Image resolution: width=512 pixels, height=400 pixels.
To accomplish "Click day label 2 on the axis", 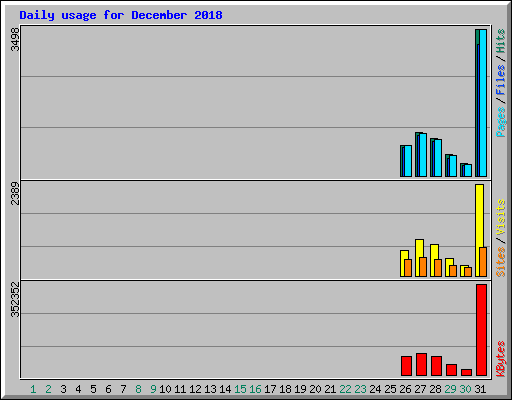I will (48, 389).
